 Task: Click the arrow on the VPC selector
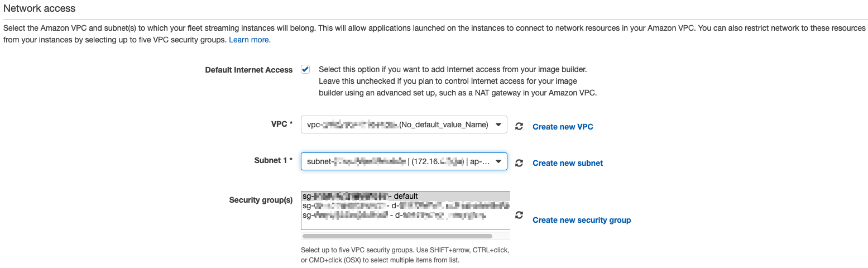tap(497, 125)
